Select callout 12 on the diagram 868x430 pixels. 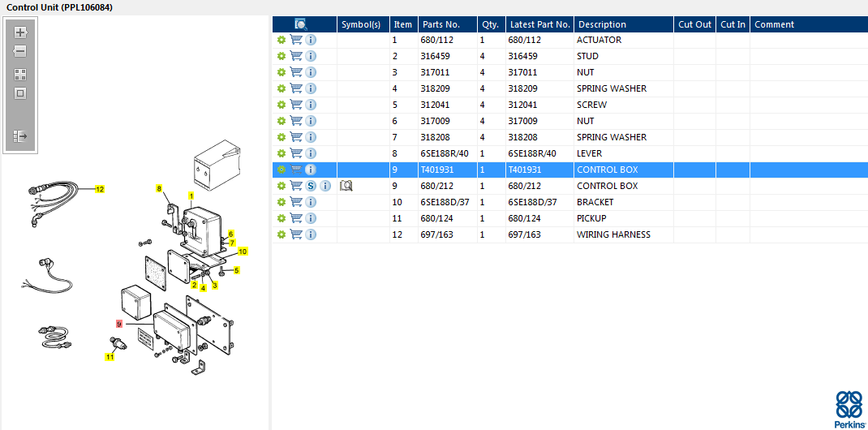(x=100, y=189)
